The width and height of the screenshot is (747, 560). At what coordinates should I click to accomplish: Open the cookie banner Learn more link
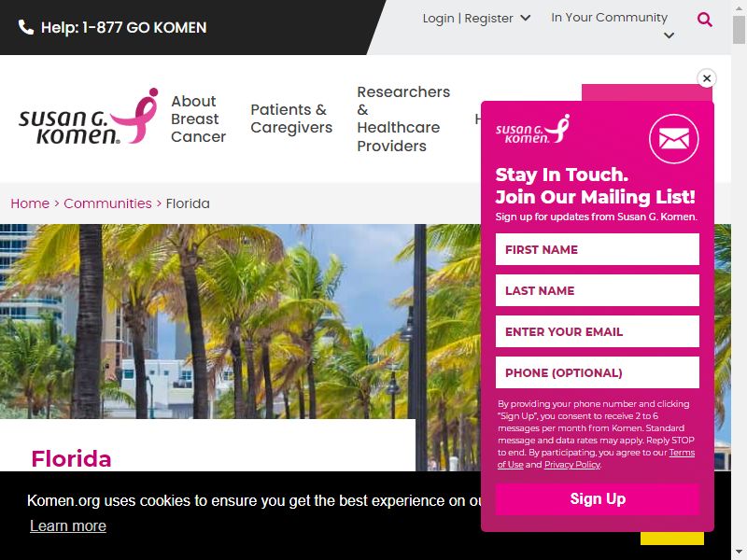68,525
